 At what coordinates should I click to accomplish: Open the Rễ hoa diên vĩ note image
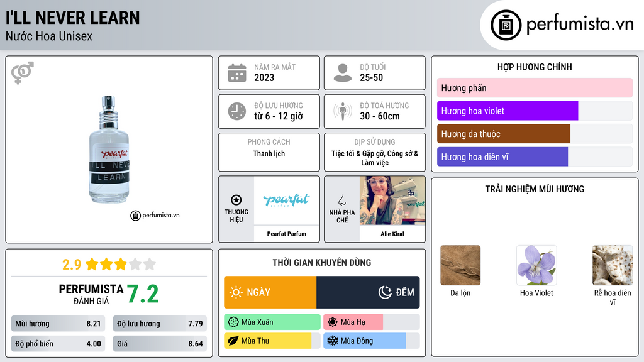coord(613,265)
